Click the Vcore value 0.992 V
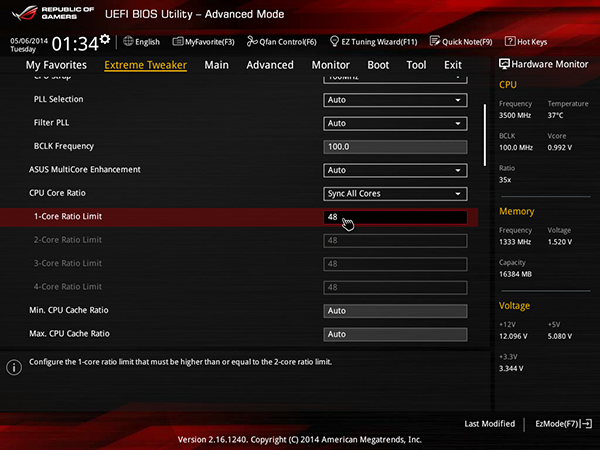The height and width of the screenshot is (450, 600). click(x=560, y=147)
